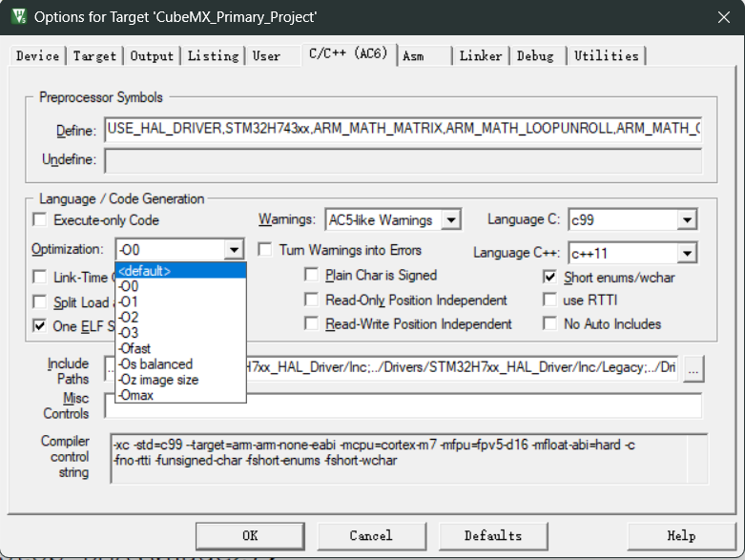This screenshot has width=745, height=560.
Task: Open Help for this dialog
Action: click(x=681, y=536)
